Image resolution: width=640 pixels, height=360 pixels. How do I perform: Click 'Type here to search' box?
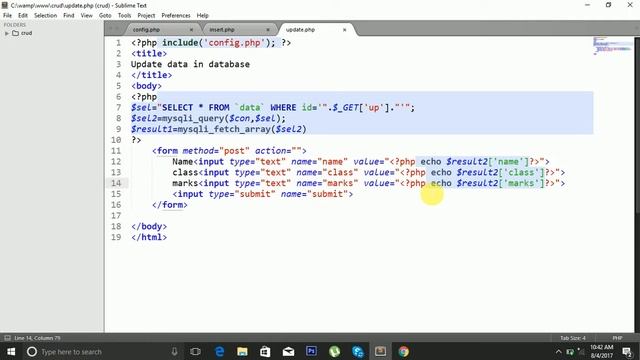(102, 351)
